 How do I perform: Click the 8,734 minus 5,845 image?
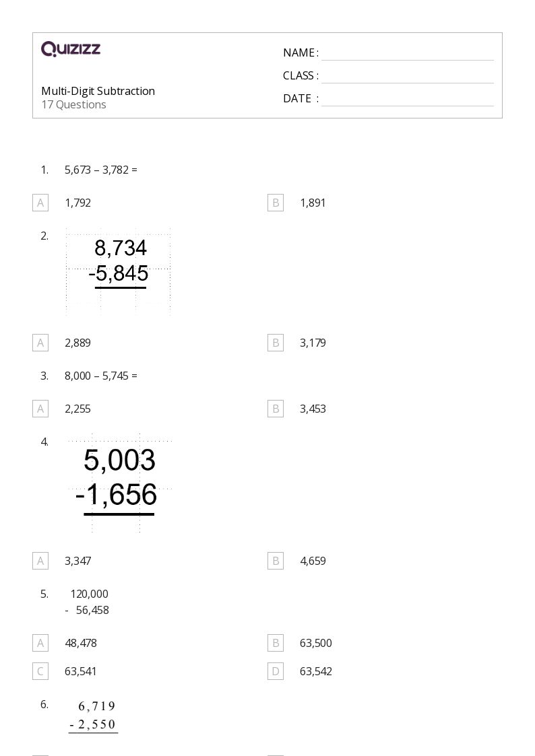coord(119,271)
